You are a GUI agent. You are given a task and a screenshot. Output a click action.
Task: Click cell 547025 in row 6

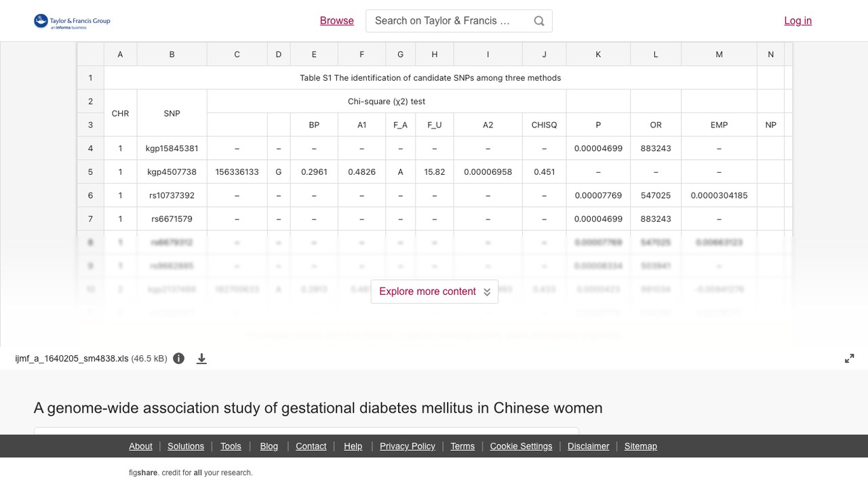click(x=656, y=195)
